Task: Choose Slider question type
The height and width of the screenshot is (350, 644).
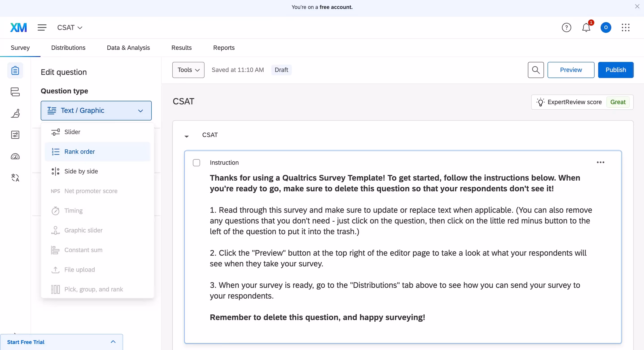Action: point(98,132)
